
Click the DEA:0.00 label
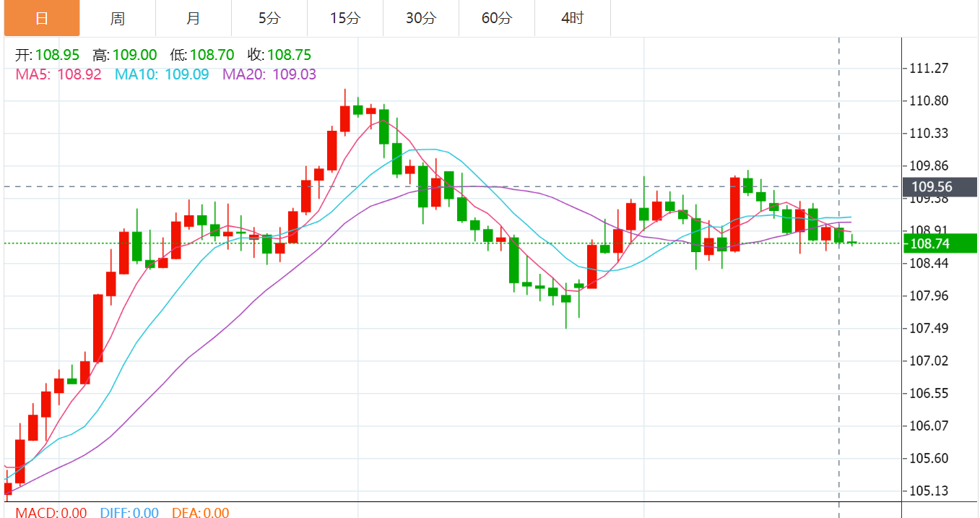(200, 513)
